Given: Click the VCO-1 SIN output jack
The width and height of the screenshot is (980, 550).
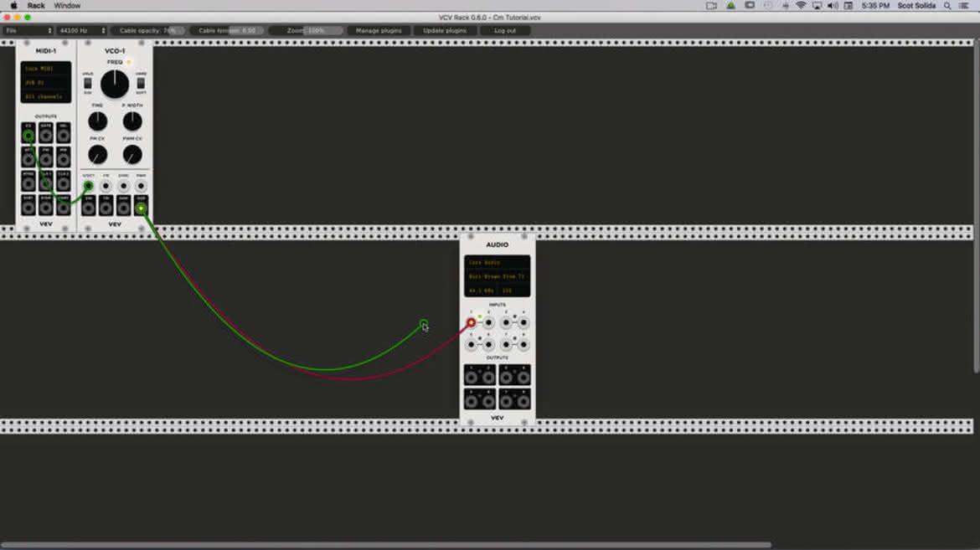Looking at the screenshot, I should (88, 207).
